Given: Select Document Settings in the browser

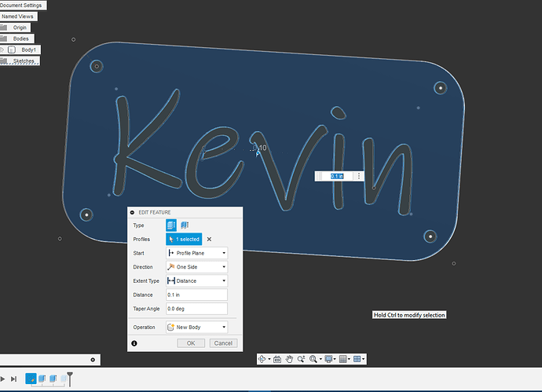Looking at the screenshot, I should (x=20, y=5).
